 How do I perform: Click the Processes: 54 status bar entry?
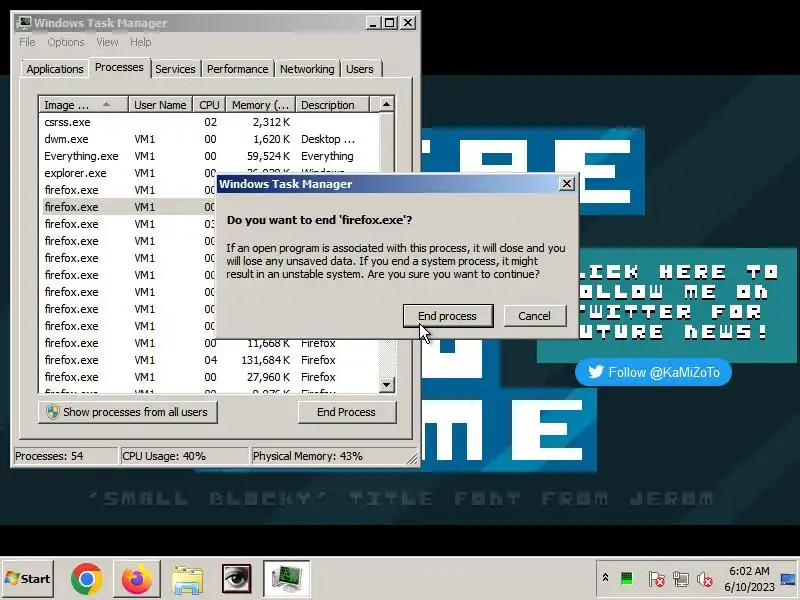click(65, 456)
